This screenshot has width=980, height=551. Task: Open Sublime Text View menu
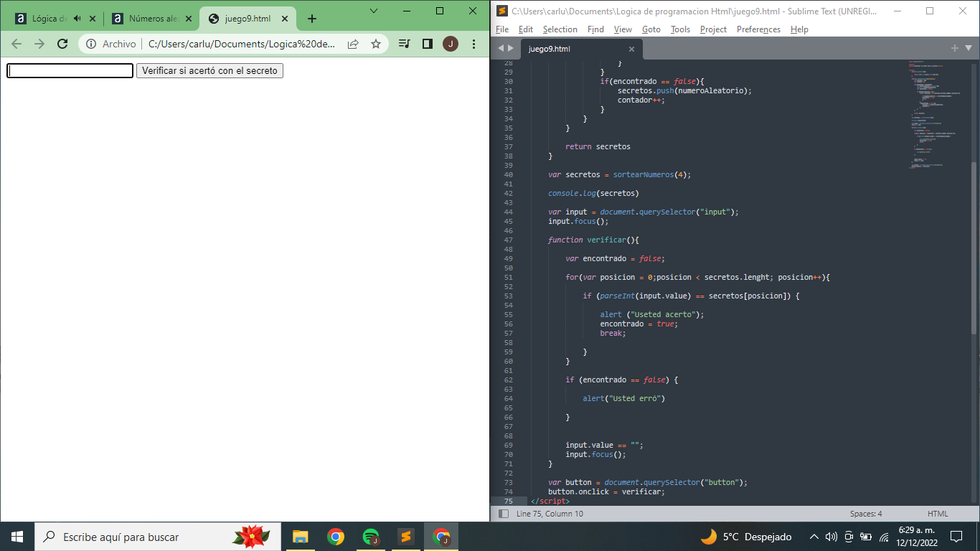pyautogui.click(x=623, y=29)
